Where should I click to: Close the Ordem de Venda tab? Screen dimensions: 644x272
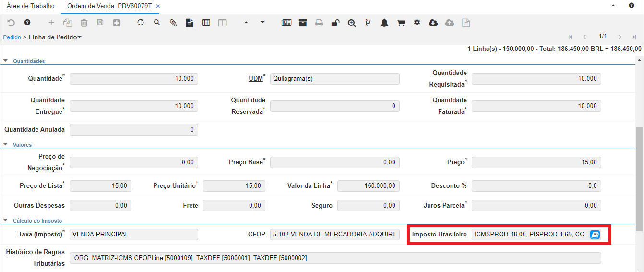click(x=158, y=6)
